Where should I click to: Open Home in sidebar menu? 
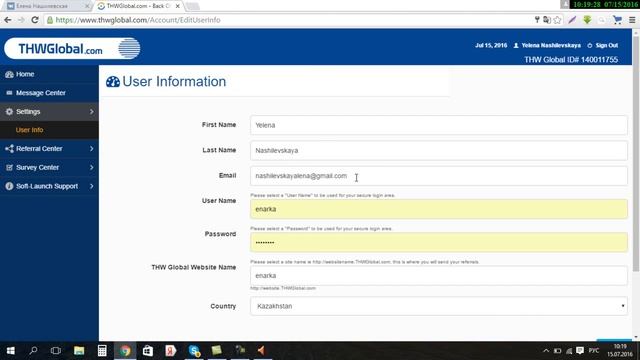click(x=49, y=74)
